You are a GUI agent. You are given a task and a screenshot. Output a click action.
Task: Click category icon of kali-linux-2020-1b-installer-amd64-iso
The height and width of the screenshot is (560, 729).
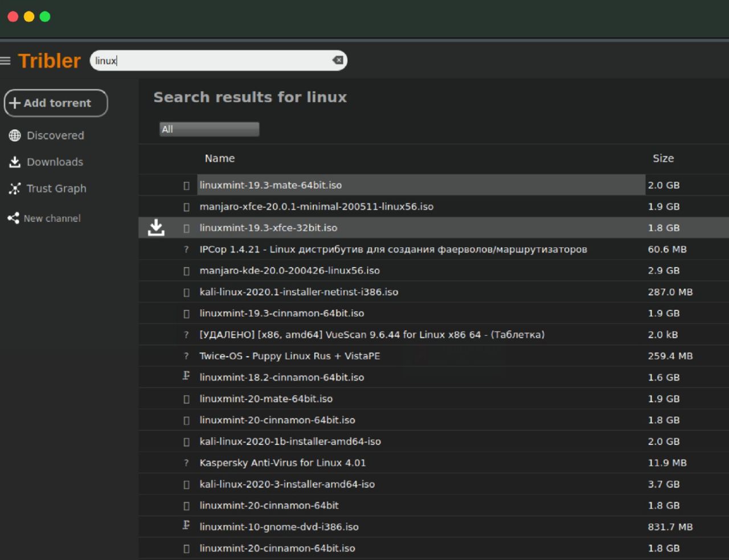click(186, 442)
